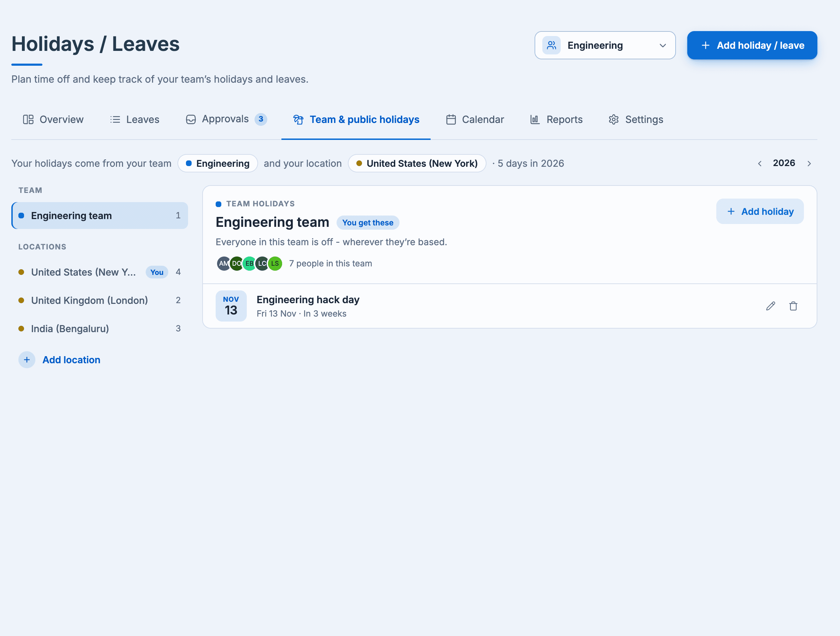Viewport: 840px width, 636px height.
Task: Switch to the Overview tab
Action: [x=53, y=119]
